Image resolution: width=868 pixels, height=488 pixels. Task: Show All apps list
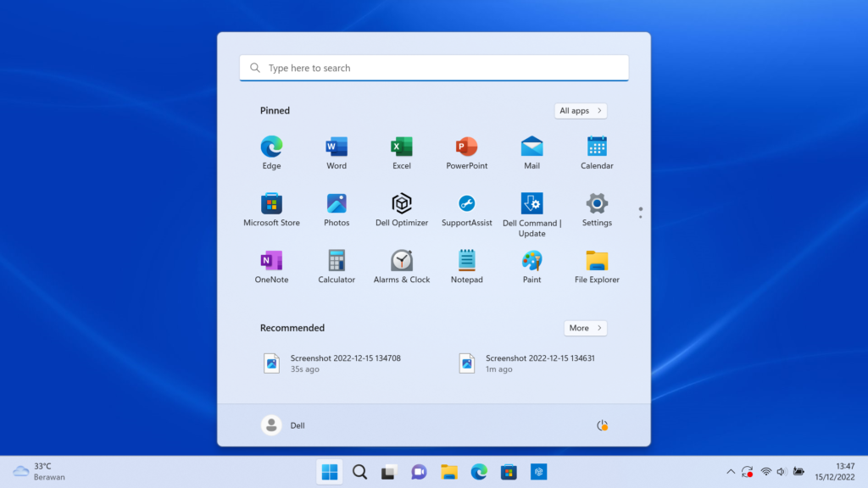point(580,111)
